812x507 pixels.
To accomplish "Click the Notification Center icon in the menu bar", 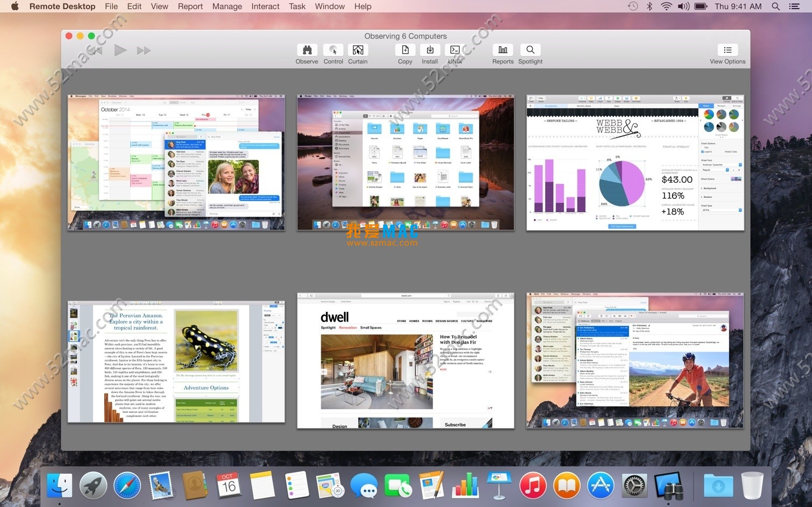I will (x=794, y=6).
